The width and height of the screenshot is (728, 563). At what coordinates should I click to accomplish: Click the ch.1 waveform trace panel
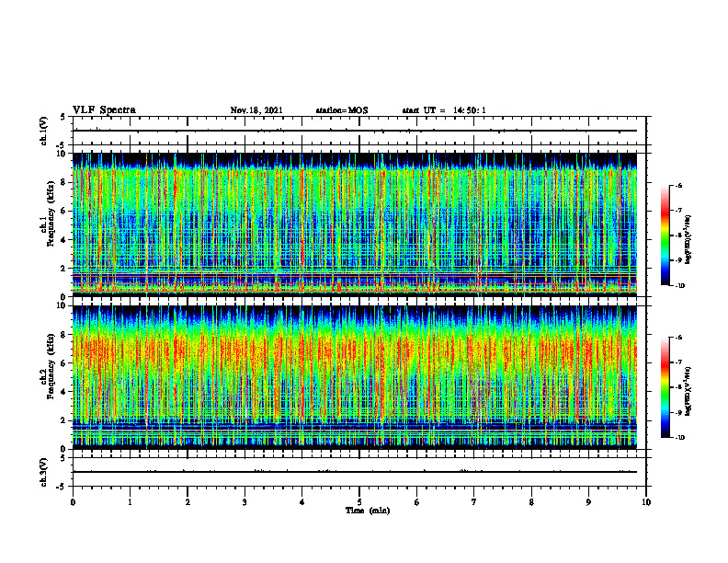359,131
